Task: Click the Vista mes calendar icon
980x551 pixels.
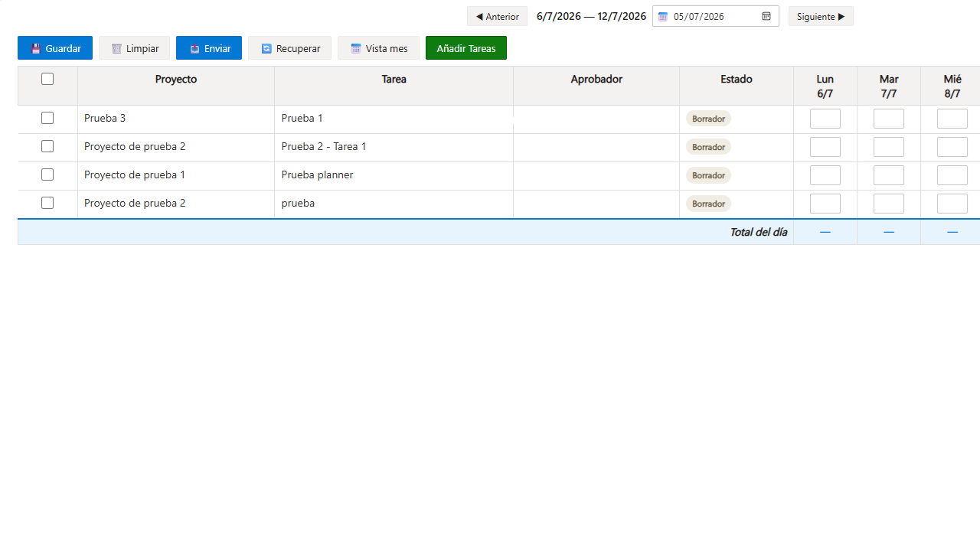Action: click(x=356, y=48)
